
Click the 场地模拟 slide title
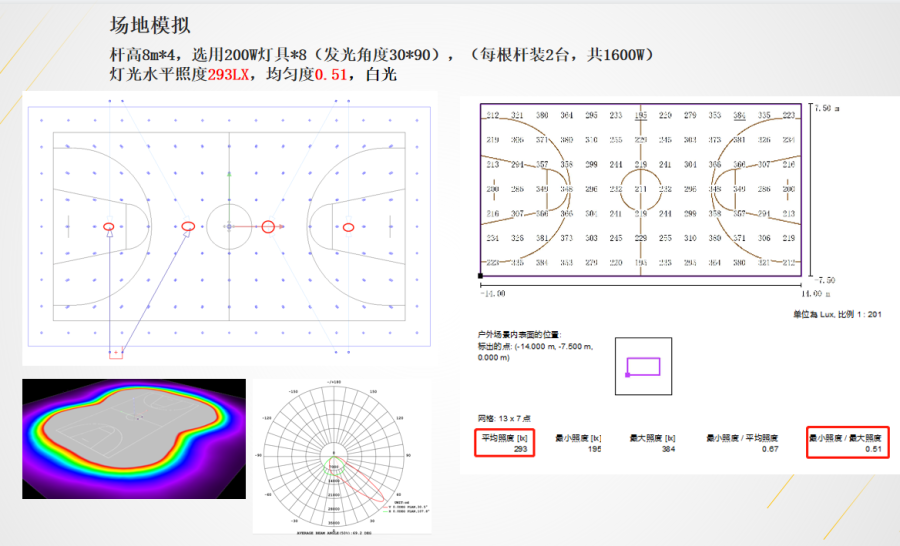click(x=150, y=26)
